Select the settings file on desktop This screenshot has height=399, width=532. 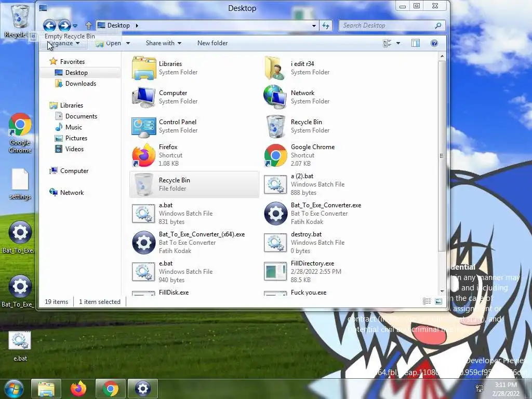[x=20, y=184]
